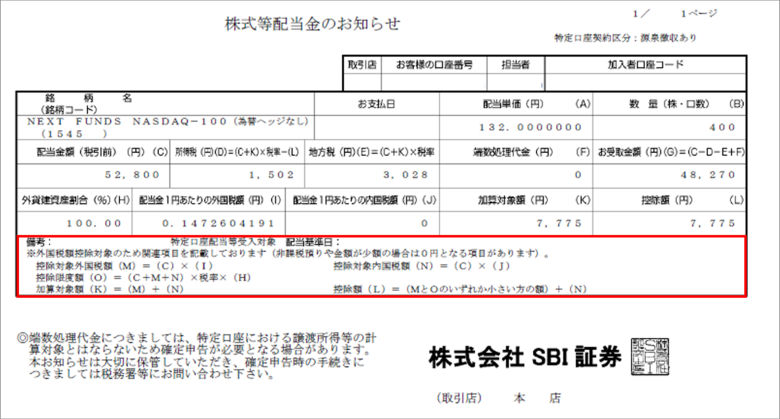Viewport: 780px width, 419px height.
Task: Click the 担当者 header cell
Action: tap(515, 65)
